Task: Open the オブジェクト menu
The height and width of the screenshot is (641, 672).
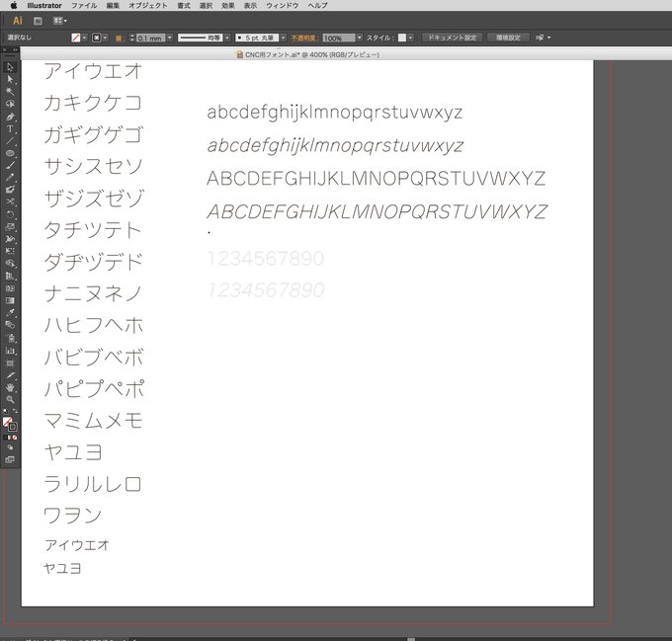Action: point(148,6)
